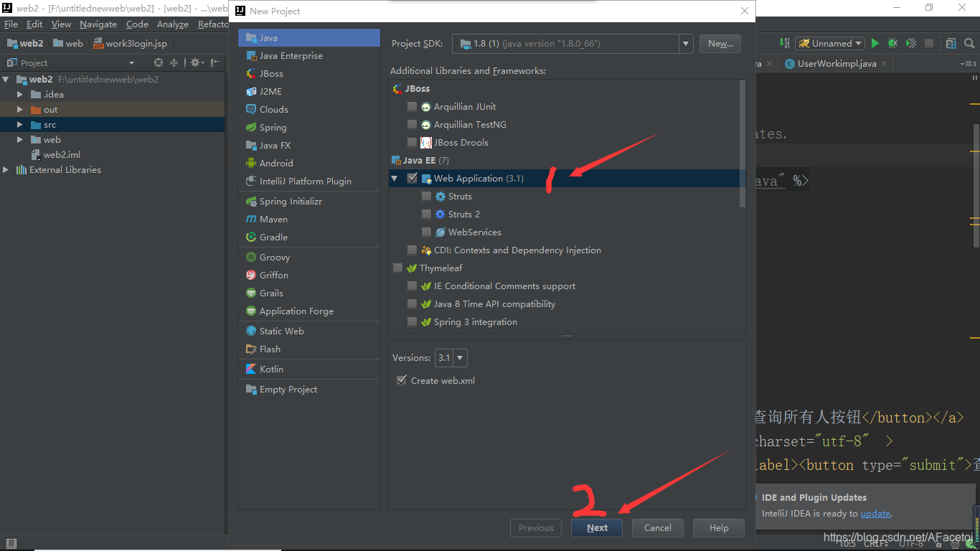The height and width of the screenshot is (551, 980).
Task: Check Spring 3 integration option
Action: (412, 321)
